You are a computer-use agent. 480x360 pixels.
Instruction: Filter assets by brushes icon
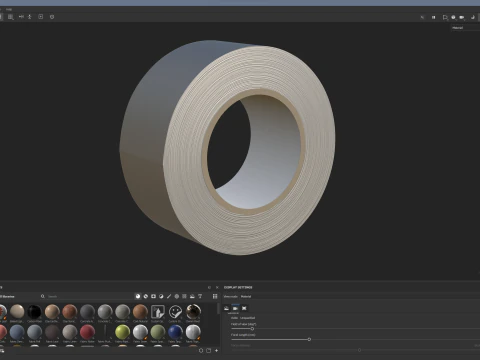[169, 296]
